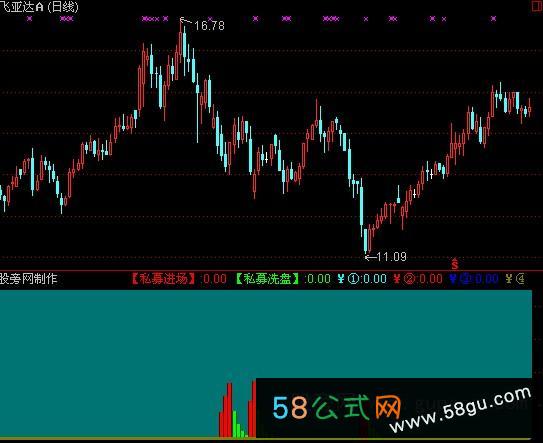Screen dimensions: 543x443
Task: Click the tallest red bar in indicator panel
Action: [254, 409]
